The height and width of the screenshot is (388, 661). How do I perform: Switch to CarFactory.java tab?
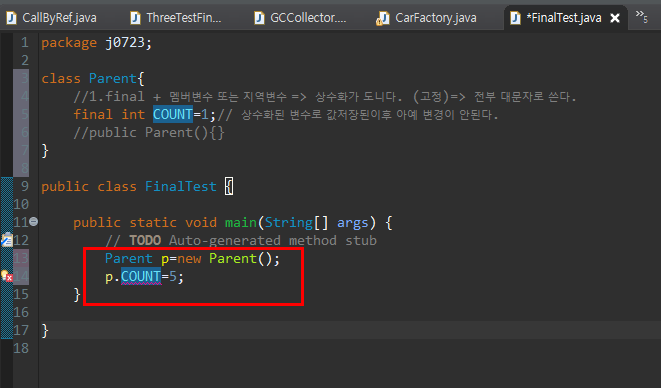pyautogui.click(x=427, y=18)
